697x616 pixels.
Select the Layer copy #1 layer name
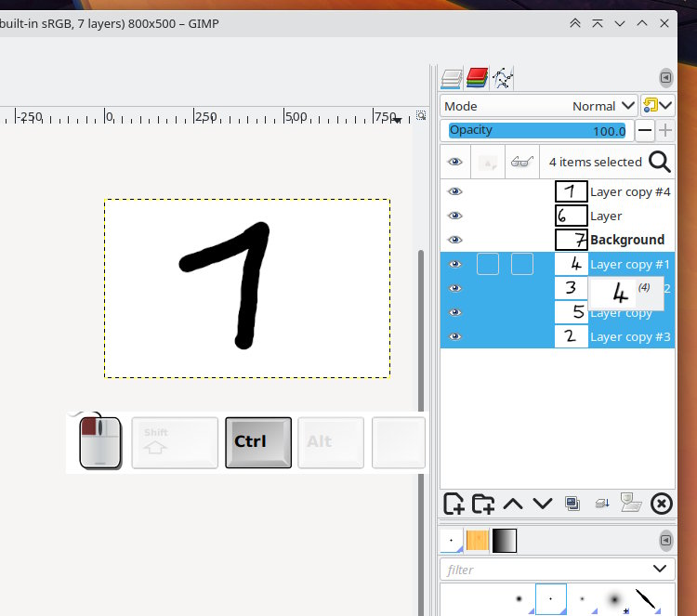click(630, 265)
